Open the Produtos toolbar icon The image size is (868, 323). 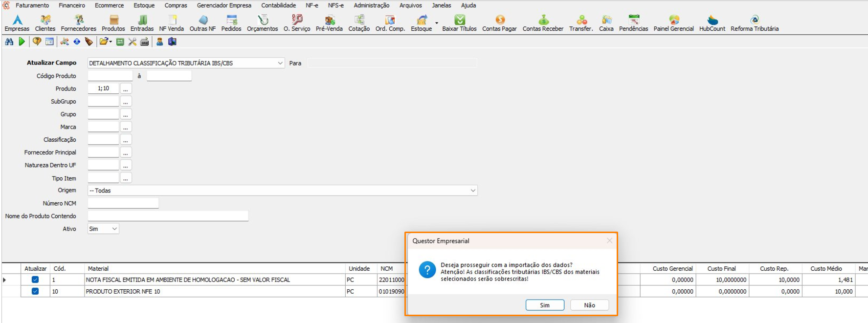113,23
